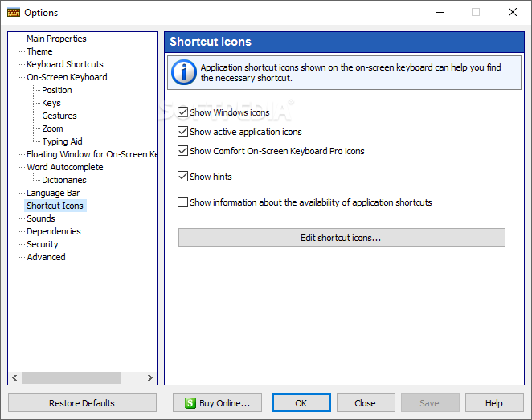Select Dictionaries under Word Autocomplete
This screenshot has width=532, height=420.
click(x=64, y=180)
